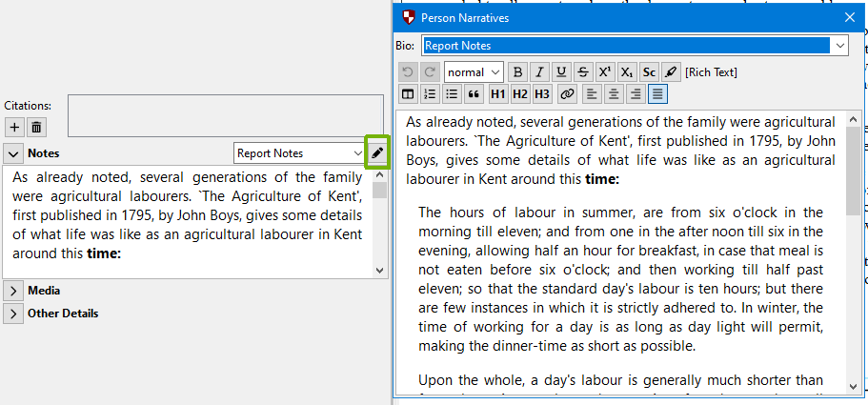Toggle strikethrough formatting
The image size is (868, 405).
tap(583, 72)
